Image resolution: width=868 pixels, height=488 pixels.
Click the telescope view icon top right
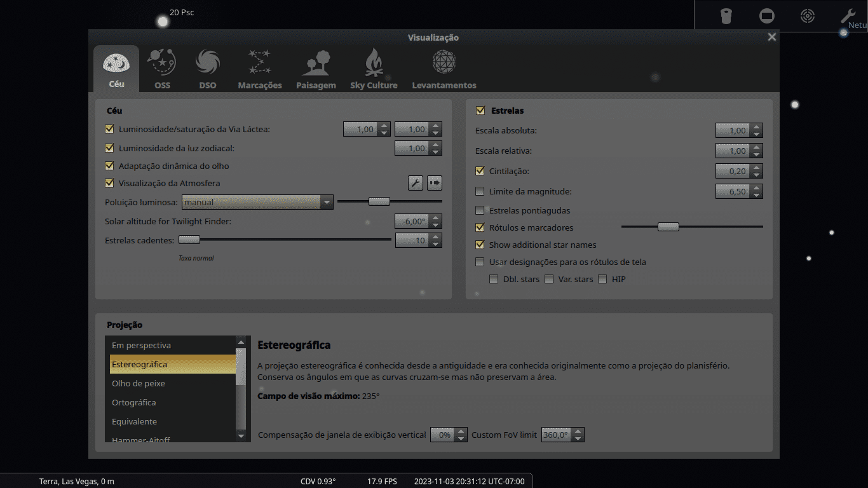pyautogui.click(x=726, y=16)
